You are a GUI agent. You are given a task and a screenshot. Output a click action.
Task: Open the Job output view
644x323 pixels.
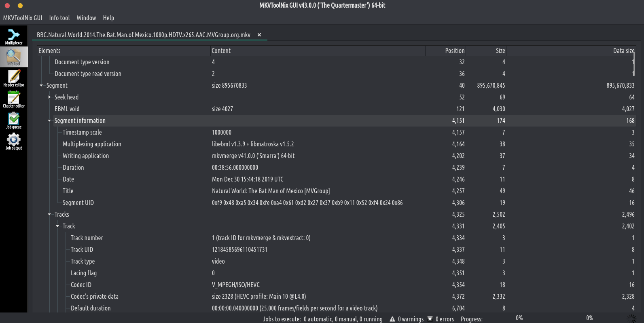point(14,141)
